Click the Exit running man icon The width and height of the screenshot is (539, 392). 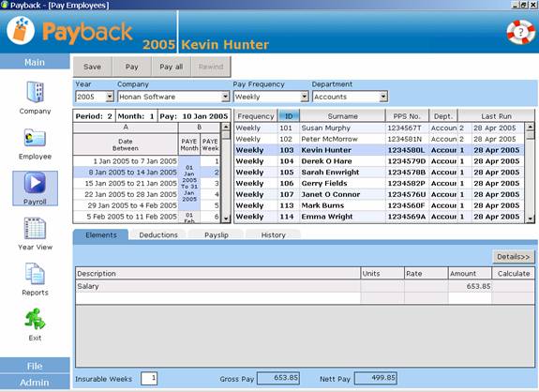35,319
